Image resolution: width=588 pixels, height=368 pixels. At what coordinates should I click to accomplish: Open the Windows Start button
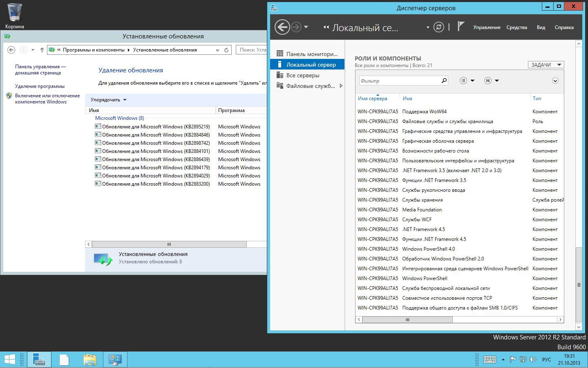(9, 359)
